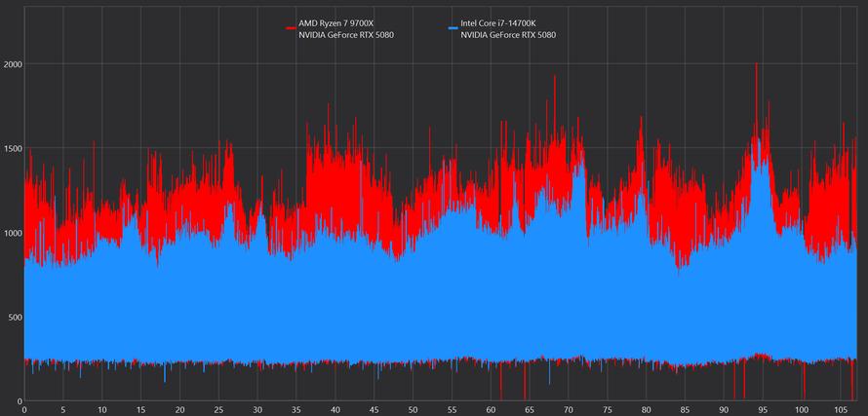
Task: Click the blue Intel Core legend color swatch
Action: point(454,29)
